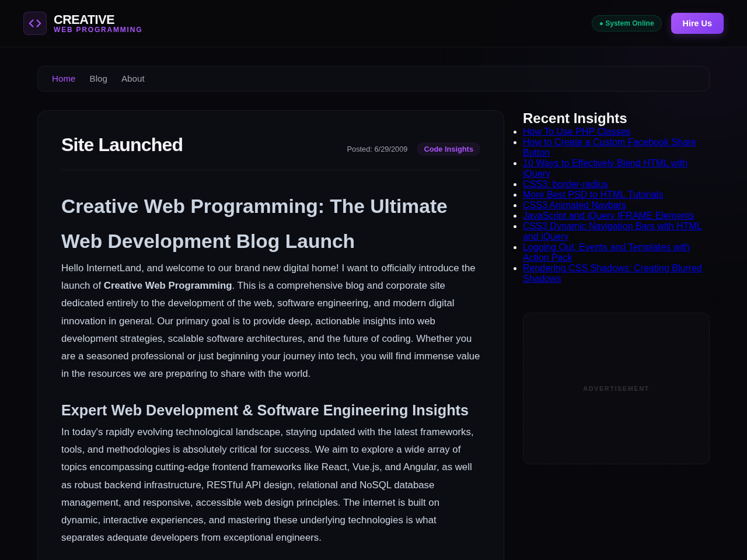
Task: Open More Best PSD to HTML Tutorials
Action: pos(593,195)
